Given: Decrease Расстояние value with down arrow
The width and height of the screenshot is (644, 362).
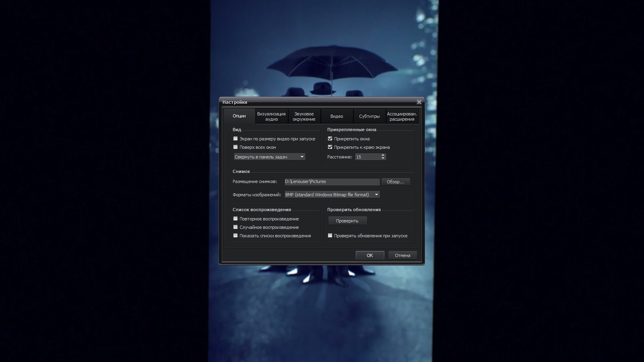Looking at the screenshot, I should click(383, 158).
